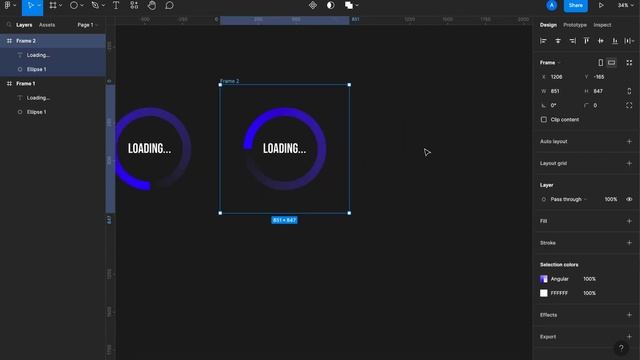Select the Hand tool

tap(151, 5)
